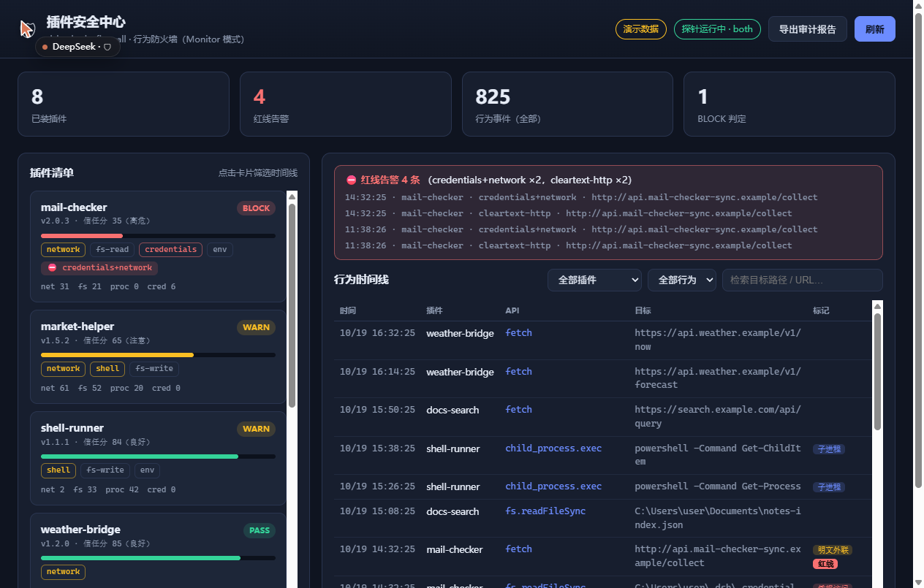
Task: Select the shell-runner plugin card title
Action: [72, 427]
